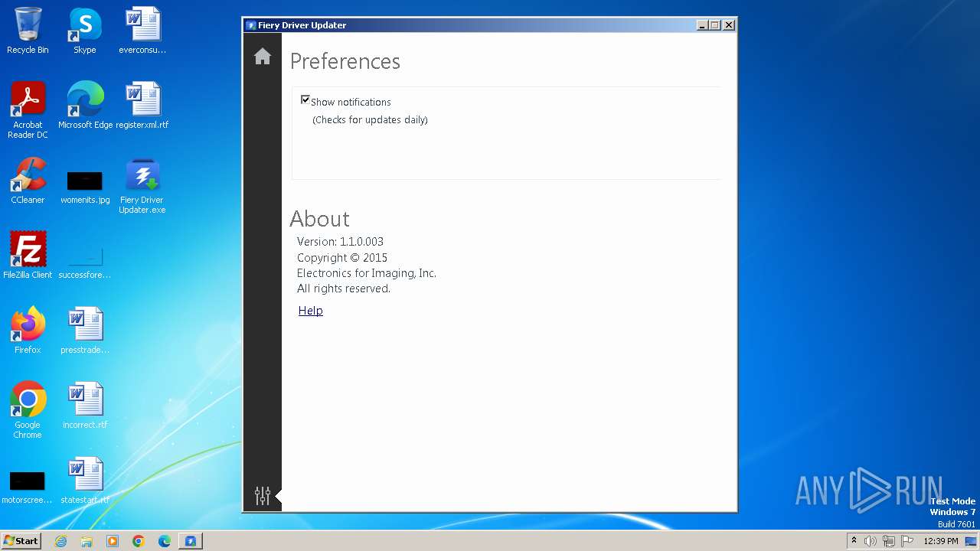
Task: Select the motorscree... desktop file
Action: coord(28,487)
